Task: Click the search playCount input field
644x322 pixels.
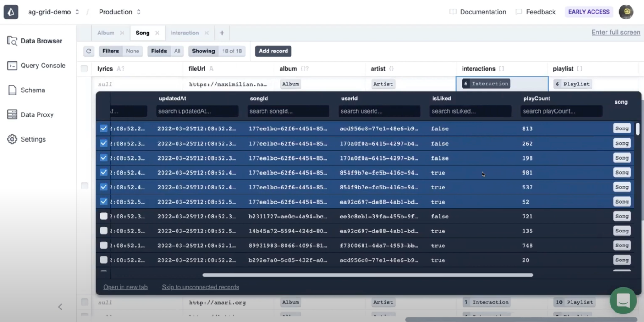Action: pos(561,111)
